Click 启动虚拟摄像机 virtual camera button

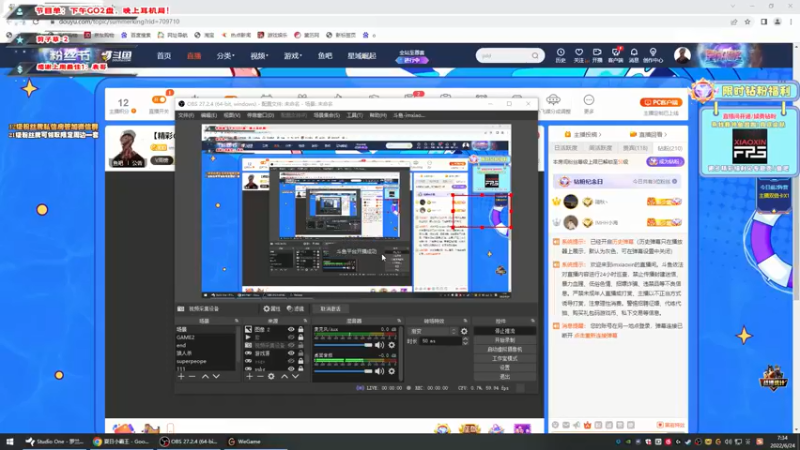(x=505, y=349)
